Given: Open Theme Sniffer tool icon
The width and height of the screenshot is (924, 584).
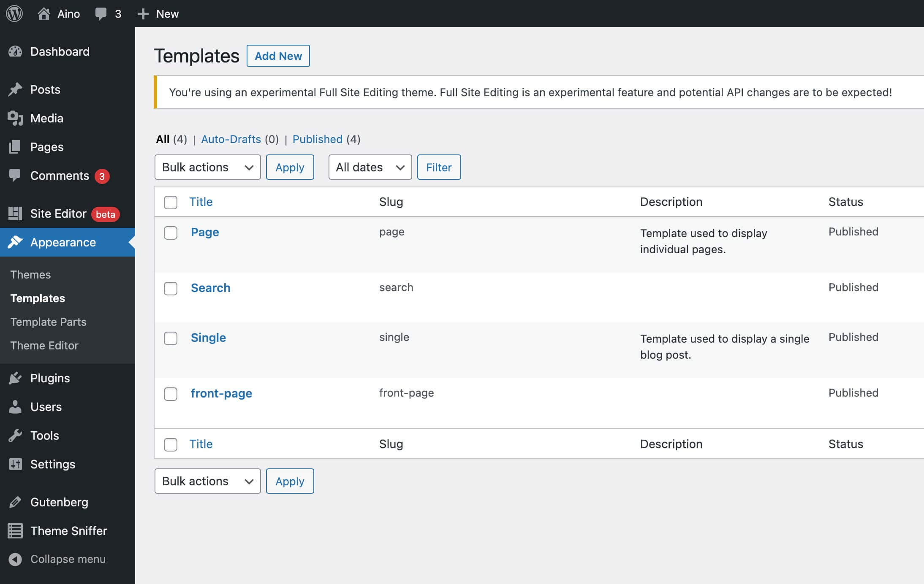Looking at the screenshot, I should point(16,531).
